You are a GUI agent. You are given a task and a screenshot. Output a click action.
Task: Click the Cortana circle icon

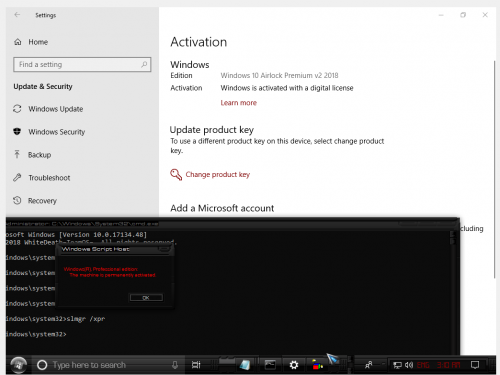coord(42,365)
